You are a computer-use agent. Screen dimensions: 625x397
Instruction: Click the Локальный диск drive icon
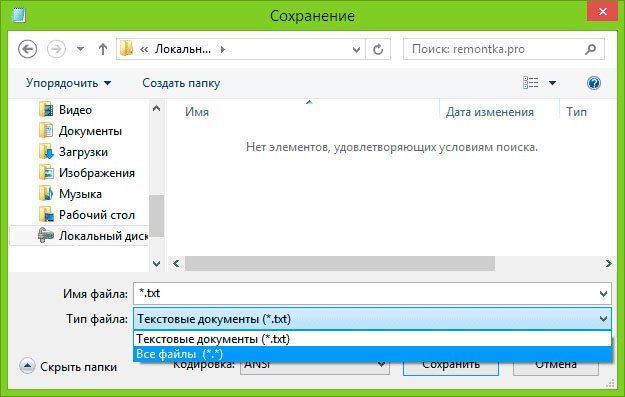(46, 236)
